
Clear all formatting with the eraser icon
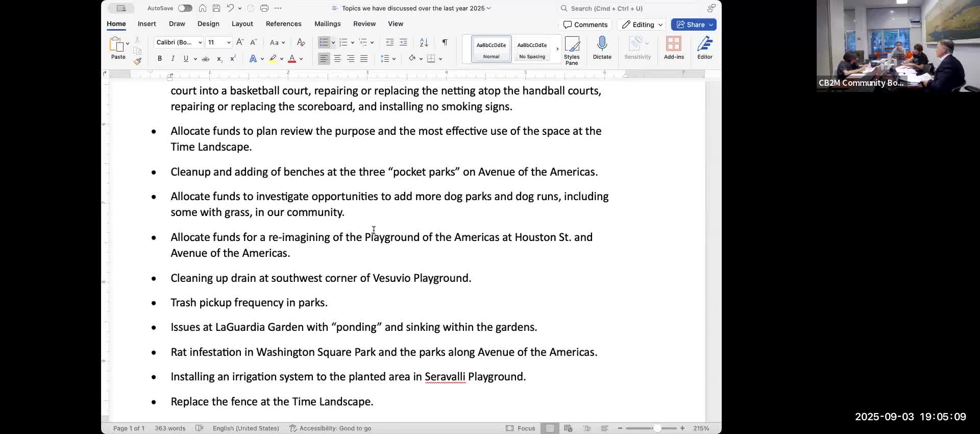(x=301, y=42)
